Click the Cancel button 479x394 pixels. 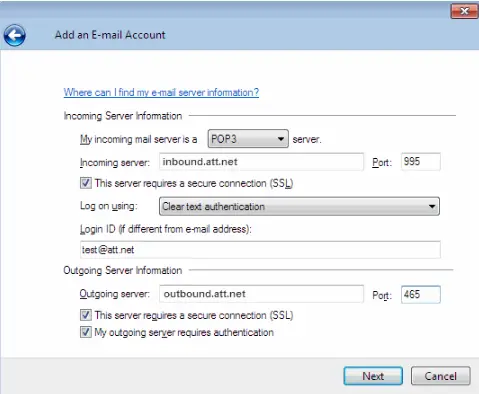click(x=441, y=376)
